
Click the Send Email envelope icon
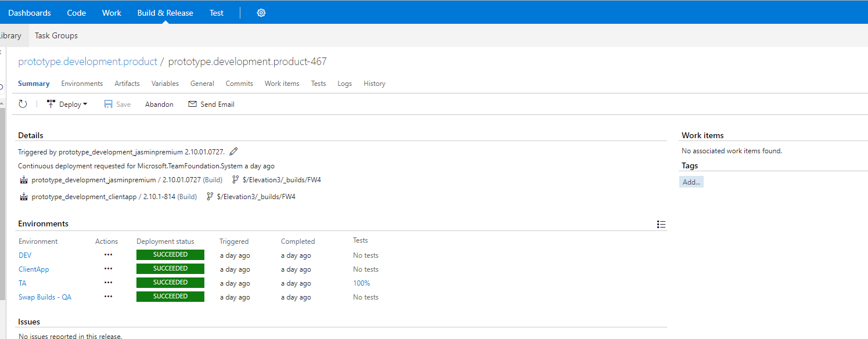pyautogui.click(x=193, y=104)
